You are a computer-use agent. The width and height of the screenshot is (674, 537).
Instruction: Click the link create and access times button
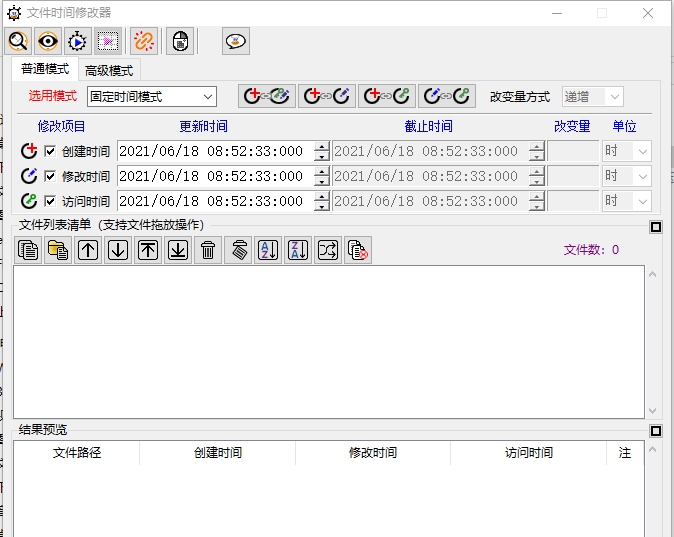[387, 95]
